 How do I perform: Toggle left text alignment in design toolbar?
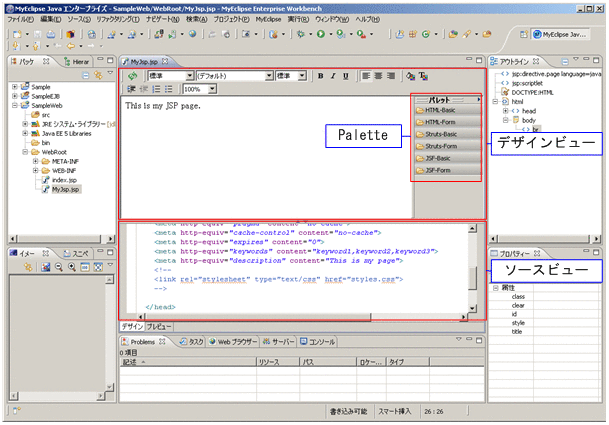pyautogui.click(x=366, y=76)
